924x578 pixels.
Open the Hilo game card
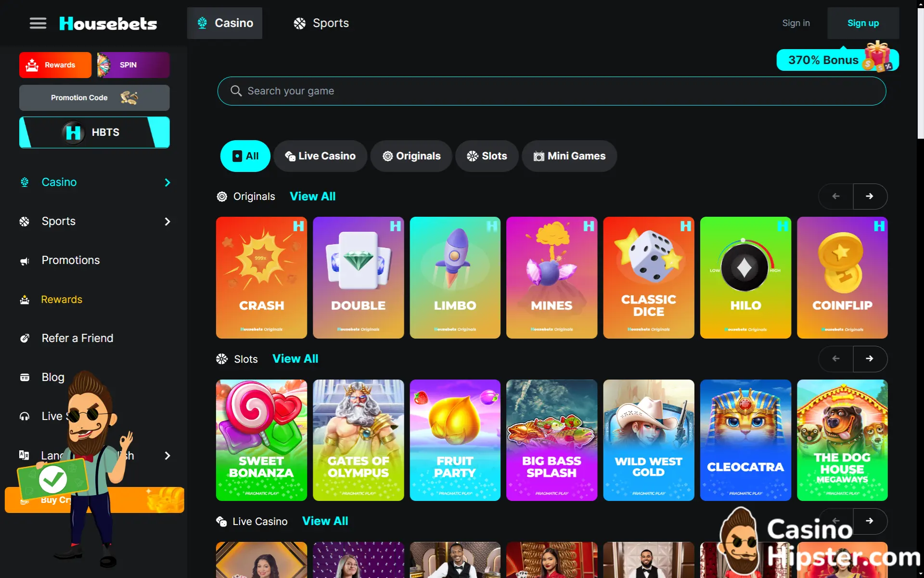tap(745, 278)
